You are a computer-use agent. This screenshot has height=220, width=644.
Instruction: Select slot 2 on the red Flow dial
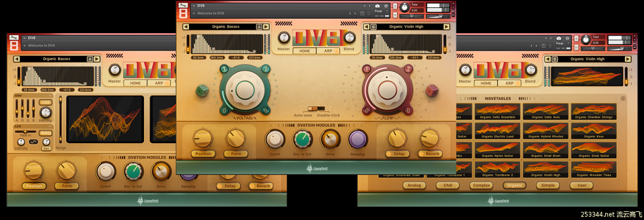coord(409,69)
